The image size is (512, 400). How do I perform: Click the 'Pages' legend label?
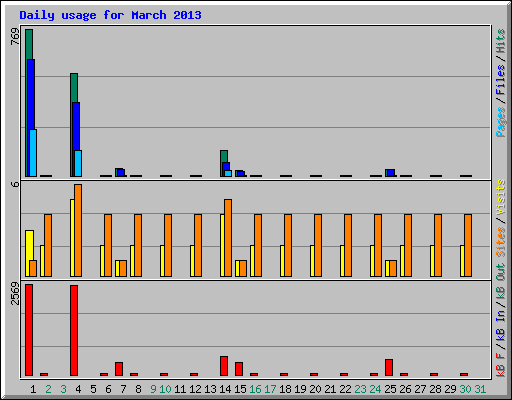click(x=500, y=122)
